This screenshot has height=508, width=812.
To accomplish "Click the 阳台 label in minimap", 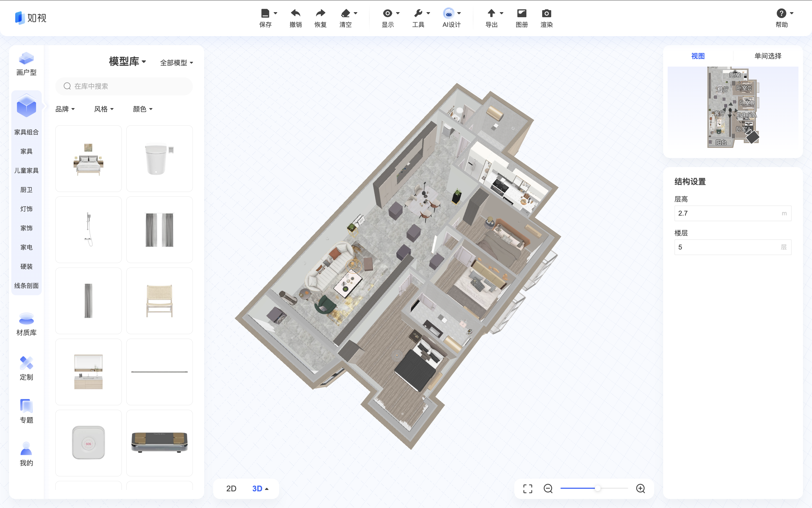I will click(x=721, y=143).
